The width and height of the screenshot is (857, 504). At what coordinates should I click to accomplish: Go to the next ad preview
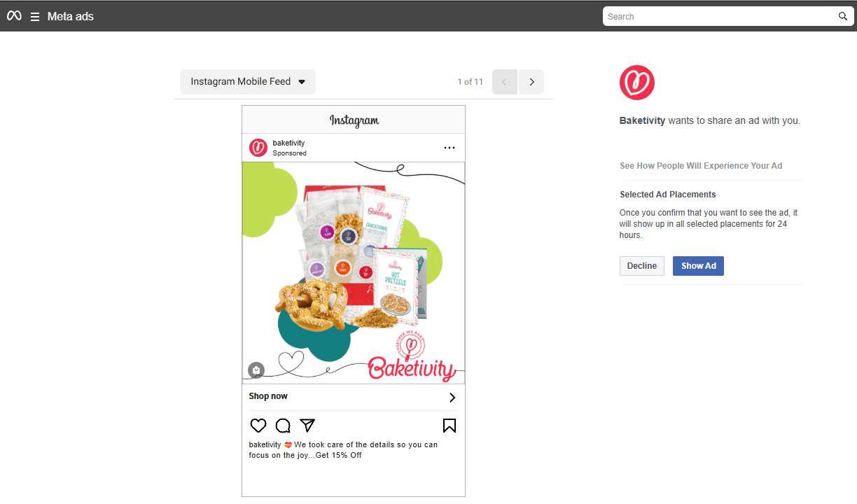tap(531, 82)
